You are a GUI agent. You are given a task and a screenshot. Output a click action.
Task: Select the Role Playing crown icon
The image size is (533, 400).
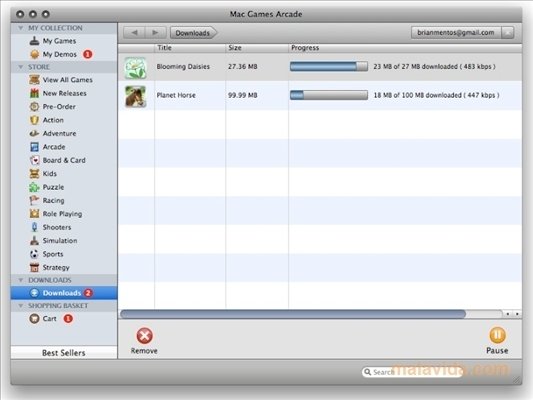[34, 214]
